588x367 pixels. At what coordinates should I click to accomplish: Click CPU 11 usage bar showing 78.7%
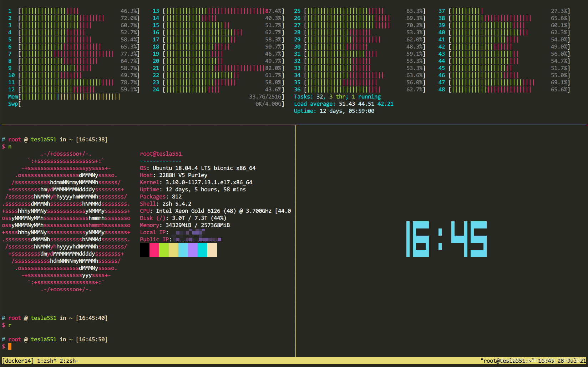pos(79,82)
